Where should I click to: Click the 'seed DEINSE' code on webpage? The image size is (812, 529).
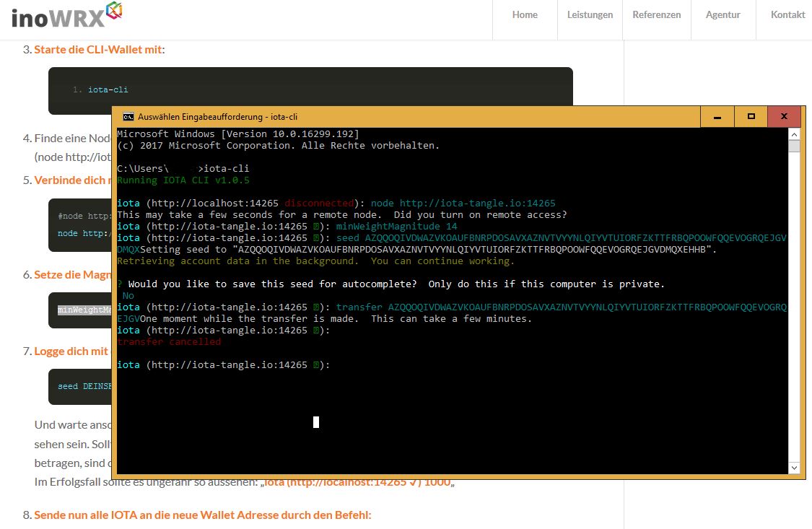[84, 386]
